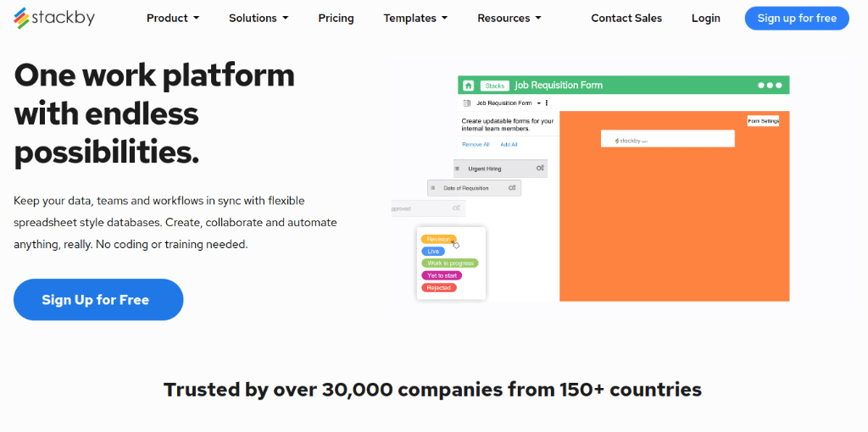The width and height of the screenshot is (868, 432).
Task: Click the form grid icon beside Job Requisition Form
Action: point(467,102)
